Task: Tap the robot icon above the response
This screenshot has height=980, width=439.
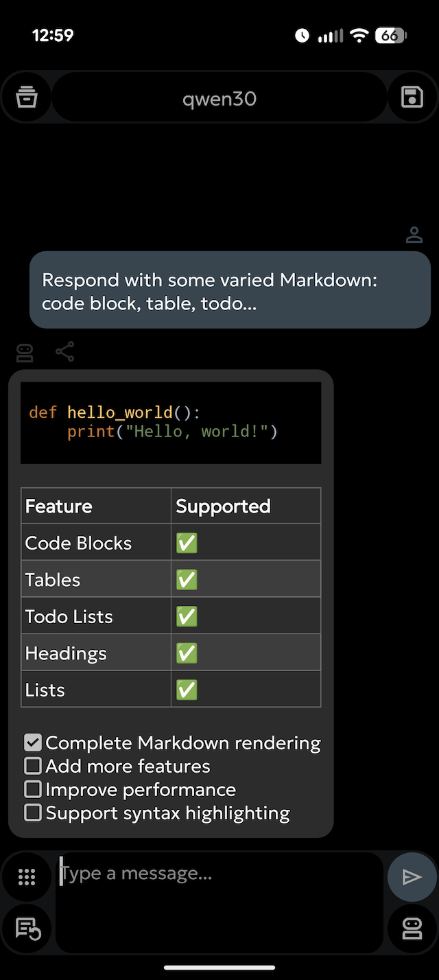Action: point(25,353)
